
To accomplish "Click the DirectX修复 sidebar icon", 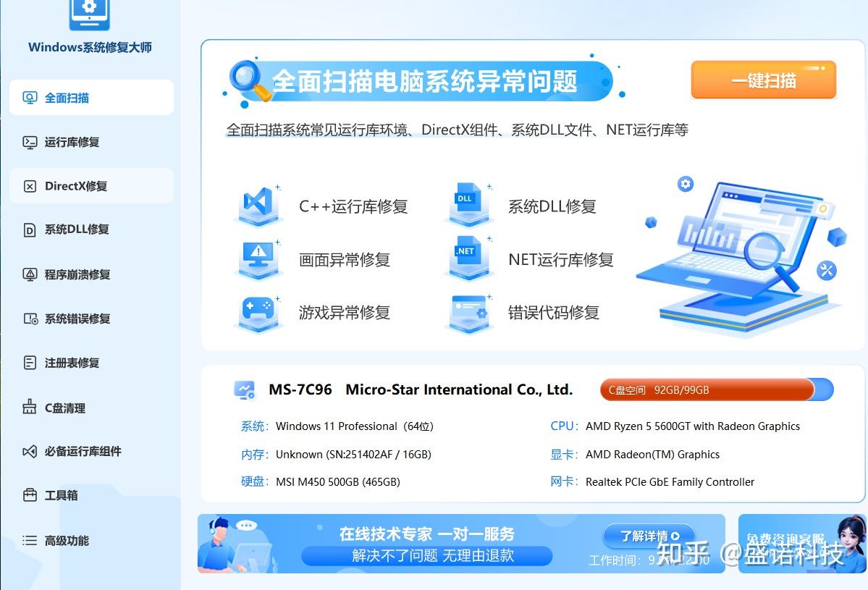I will click(x=30, y=187).
